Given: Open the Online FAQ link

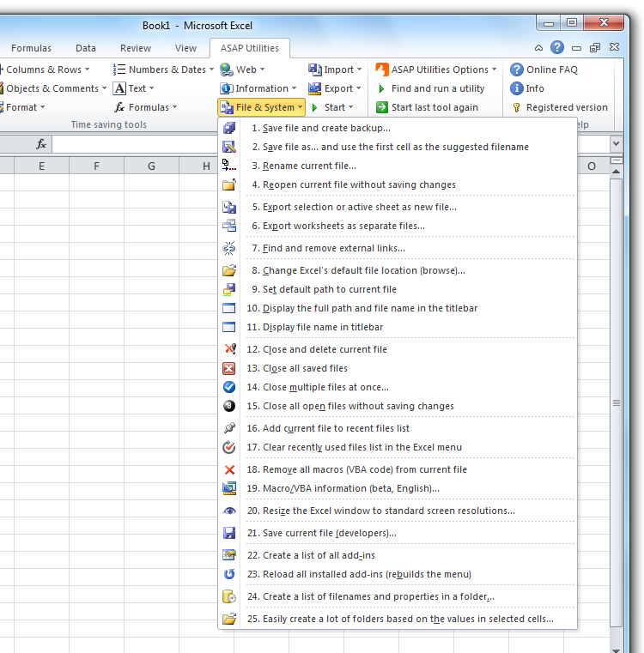Looking at the screenshot, I should 544,70.
